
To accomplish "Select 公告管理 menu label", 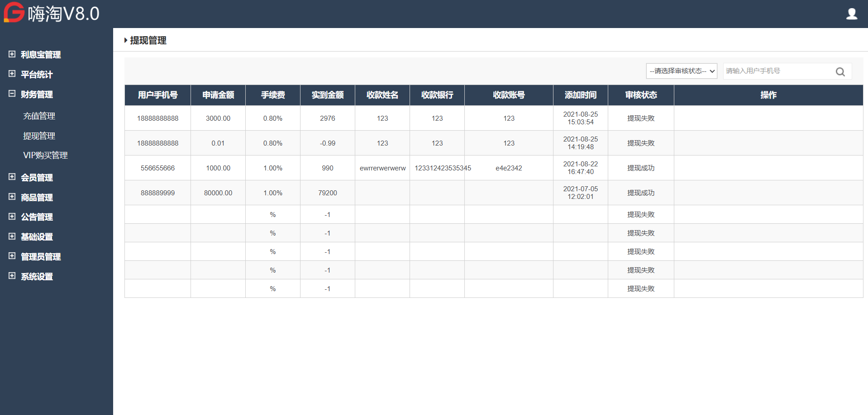I will pyautogui.click(x=37, y=217).
